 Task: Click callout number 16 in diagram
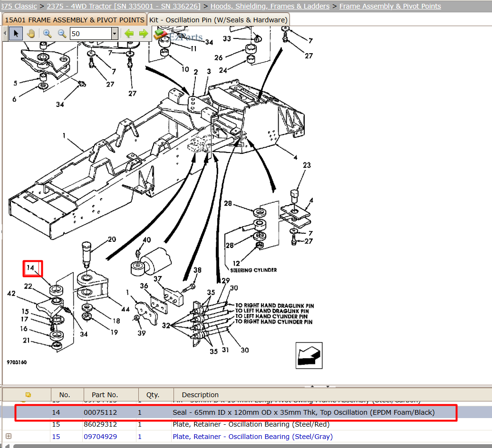(x=24, y=329)
